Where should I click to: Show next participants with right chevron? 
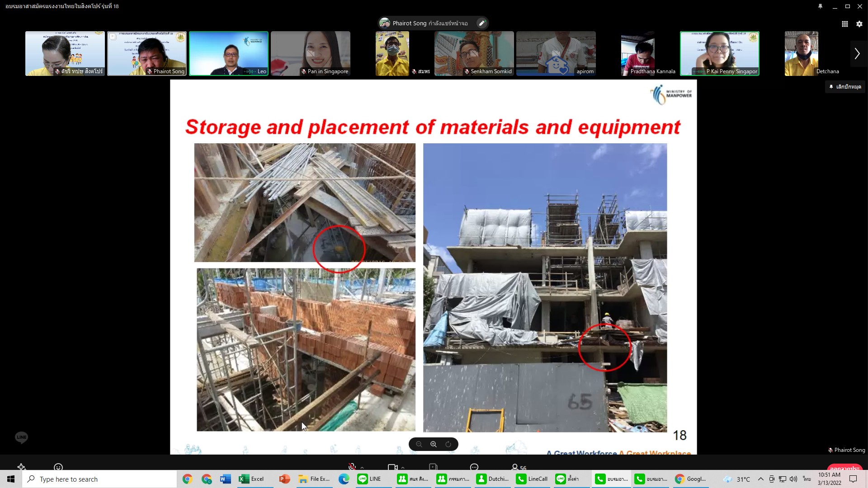pyautogui.click(x=857, y=54)
